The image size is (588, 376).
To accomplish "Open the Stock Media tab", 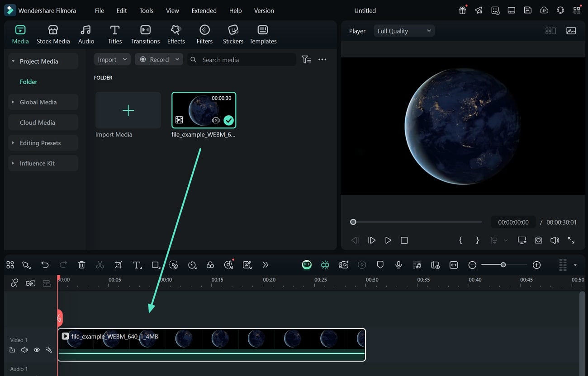I will [53, 35].
